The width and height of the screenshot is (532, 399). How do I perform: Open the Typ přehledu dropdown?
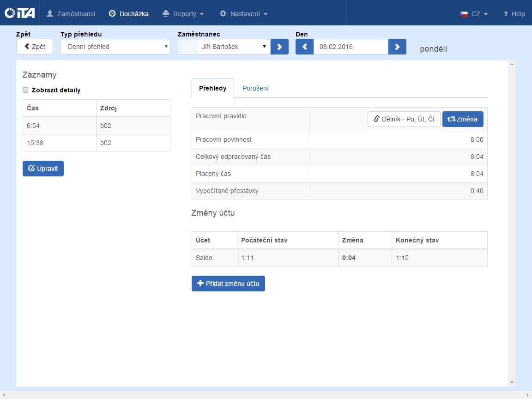point(115,47)
